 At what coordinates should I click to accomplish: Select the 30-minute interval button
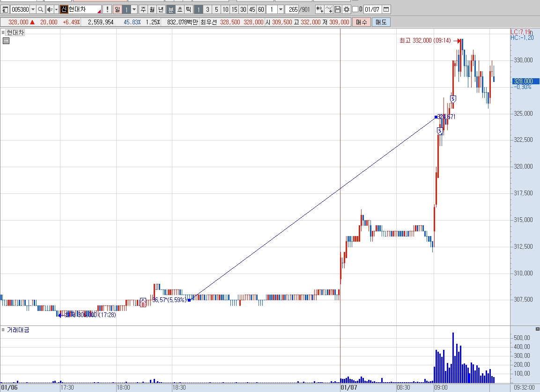point(244,9)
